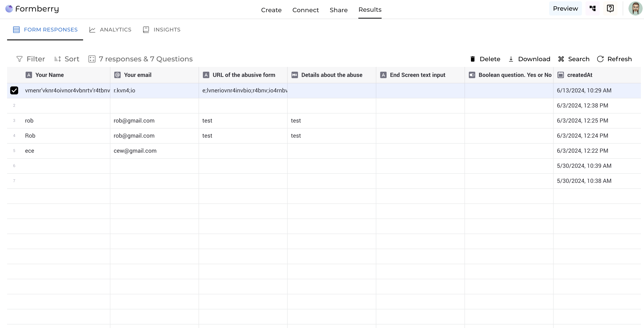Select row 5 by its row number
This screenshot has width=644, height=328.
[x=14, y=151]
